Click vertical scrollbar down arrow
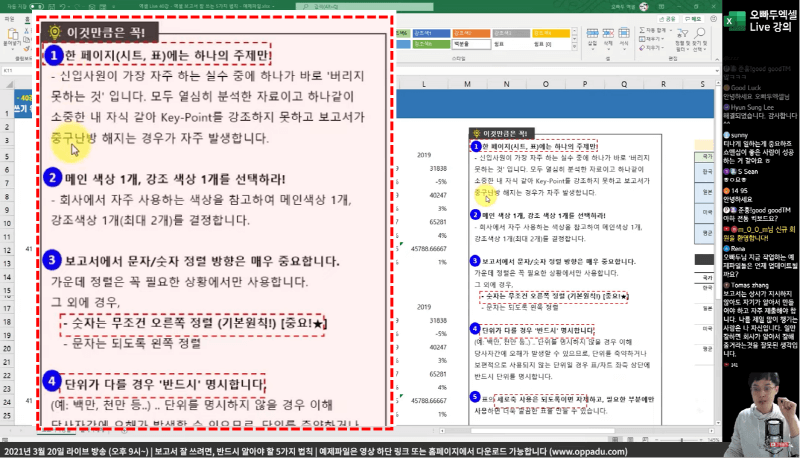The width and height of the screenshot is (800, 458). coord(718,423)
